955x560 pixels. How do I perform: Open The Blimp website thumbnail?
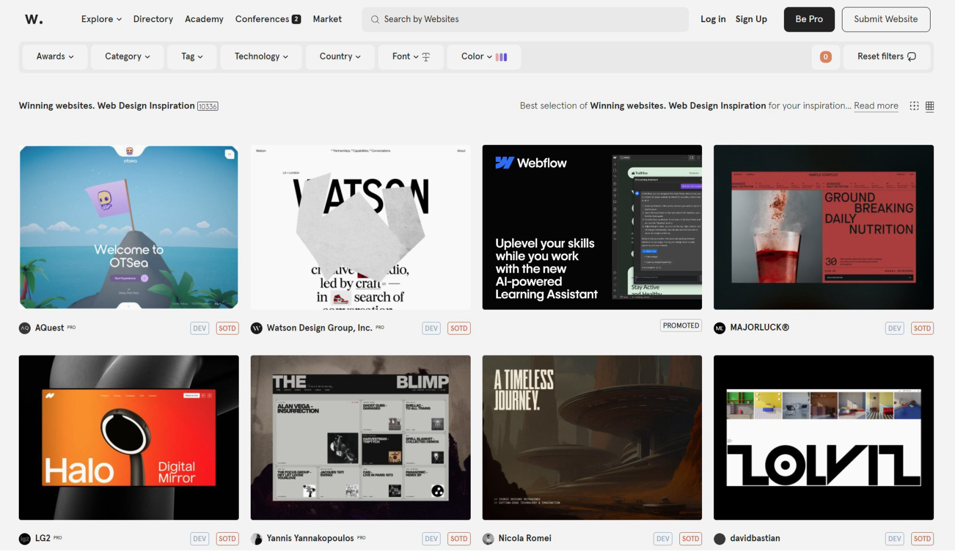[360, 438]
